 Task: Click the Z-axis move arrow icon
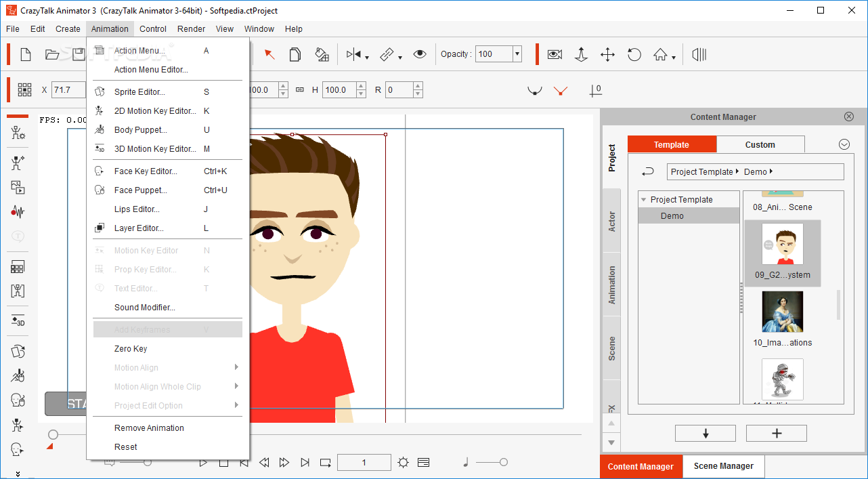581,55
